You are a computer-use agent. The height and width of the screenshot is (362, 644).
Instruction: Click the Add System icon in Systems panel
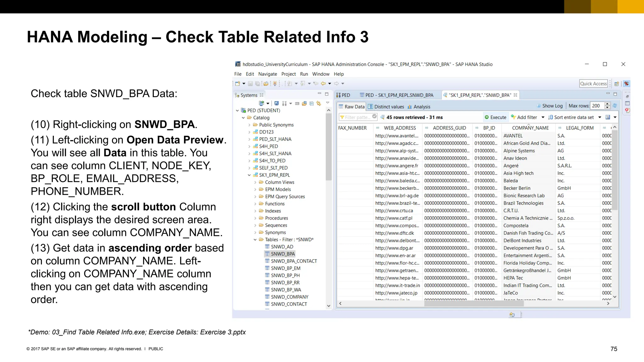261,103
